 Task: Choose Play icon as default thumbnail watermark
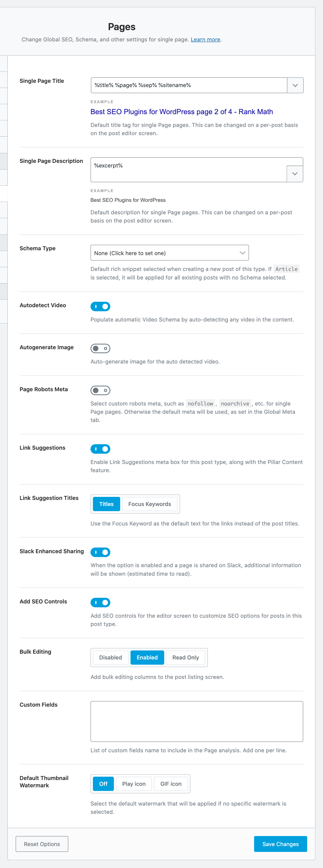(133, 784)
